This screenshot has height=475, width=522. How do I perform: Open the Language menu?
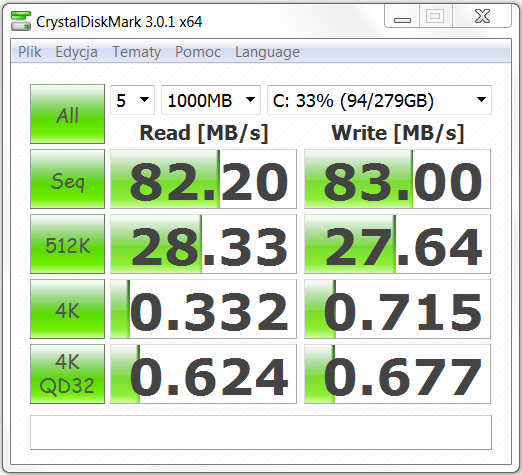click(267, 52)
